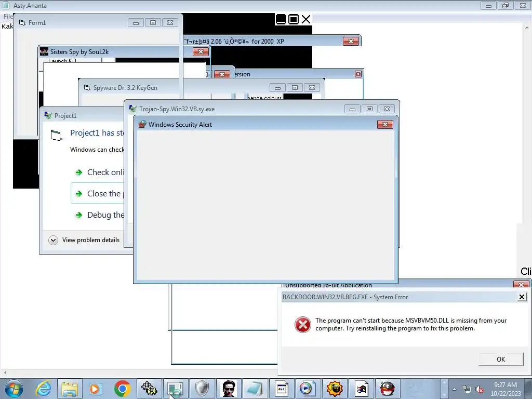The height and width of the screenshot is (399, 532).
Task: Close the Unsupported 16-Bit Application dialog
Action: (x=521, y=284)
